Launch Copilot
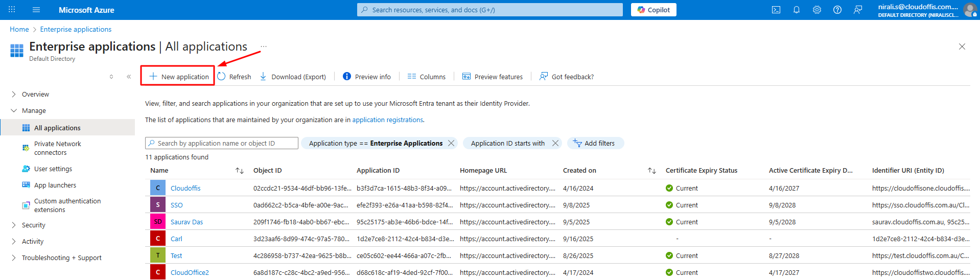 [654, 10]
